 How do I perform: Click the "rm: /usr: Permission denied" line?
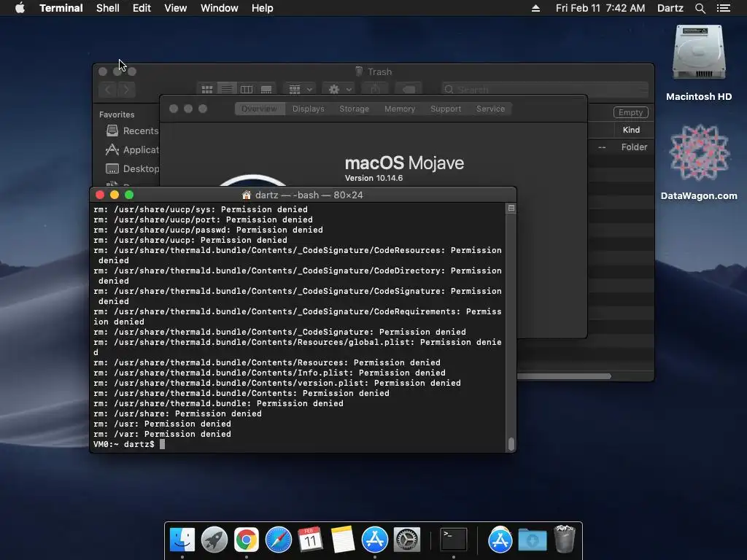click(x=162, y=424)
